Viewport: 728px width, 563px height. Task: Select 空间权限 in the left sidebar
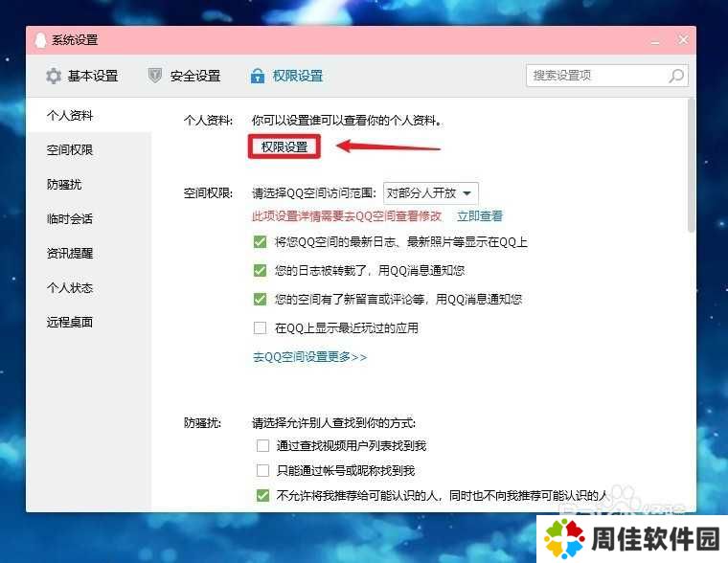[x=70, y=150]
